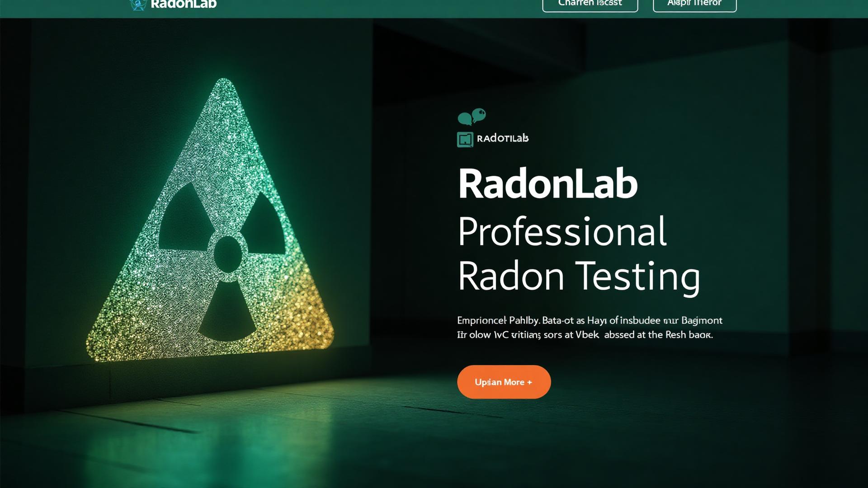Click the orange 'Upsan More +' button
This screenshot has width=868, height=488.
504,382
